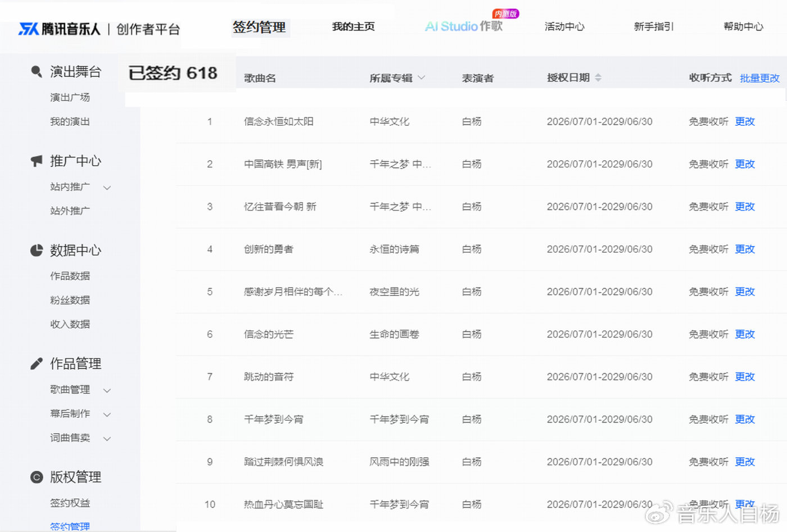Expand the 站内推广 submenu chevron
The height and width of the screenshot is (532, 787).
(107, 188)
